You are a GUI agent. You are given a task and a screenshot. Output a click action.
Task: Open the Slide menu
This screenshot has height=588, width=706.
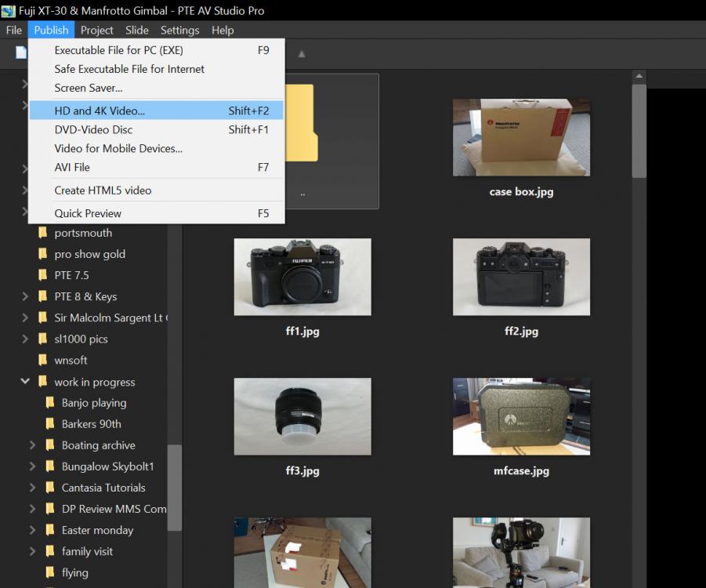pyautogui.click(x=137, y=31)
